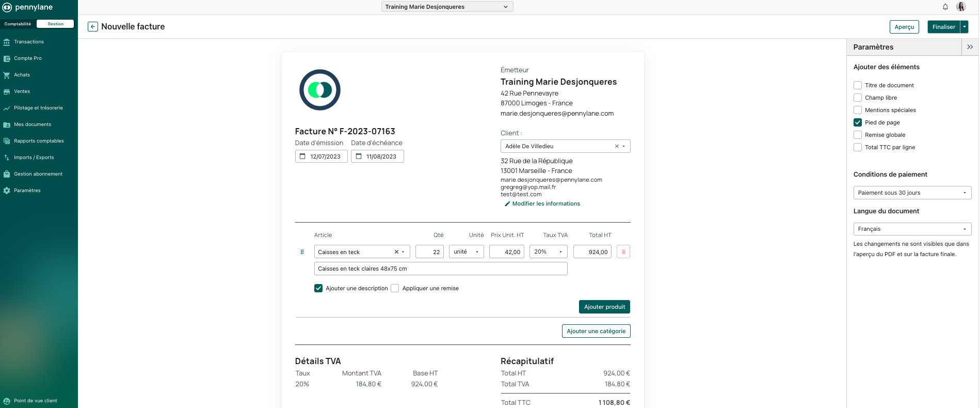
Task: Open the article dropdown arrow for Caisses en teck
Action: point(404,252)
